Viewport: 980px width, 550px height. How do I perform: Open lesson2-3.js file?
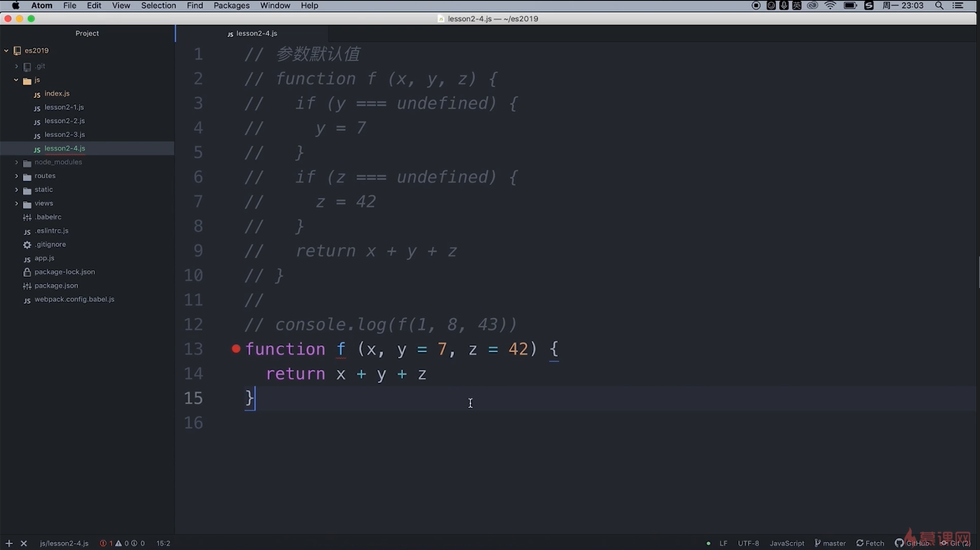pos(65,135)
